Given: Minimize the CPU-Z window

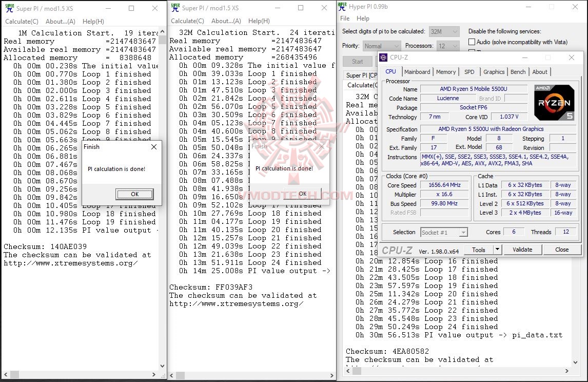Looking at the screenshot, I should (x=524, y=58).
